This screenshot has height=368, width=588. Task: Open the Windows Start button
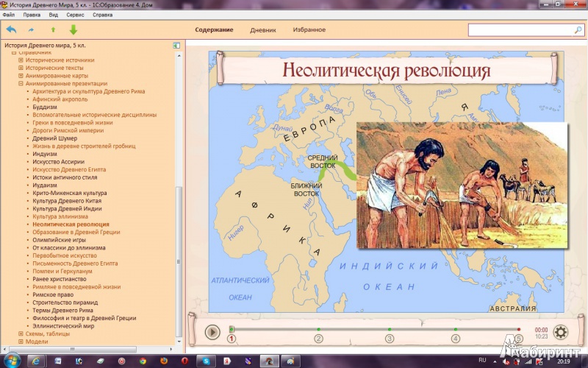coord(12,361)
